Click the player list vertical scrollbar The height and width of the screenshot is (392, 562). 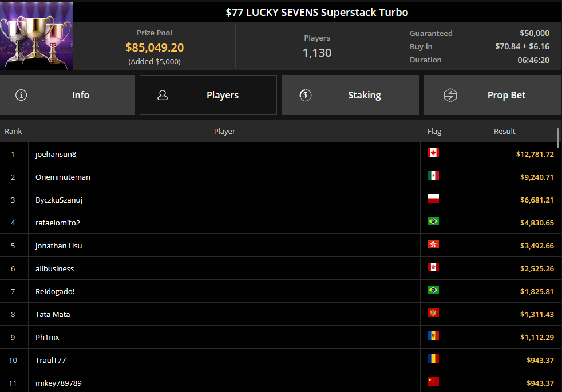pyautogui.click(x=558, y=138)
